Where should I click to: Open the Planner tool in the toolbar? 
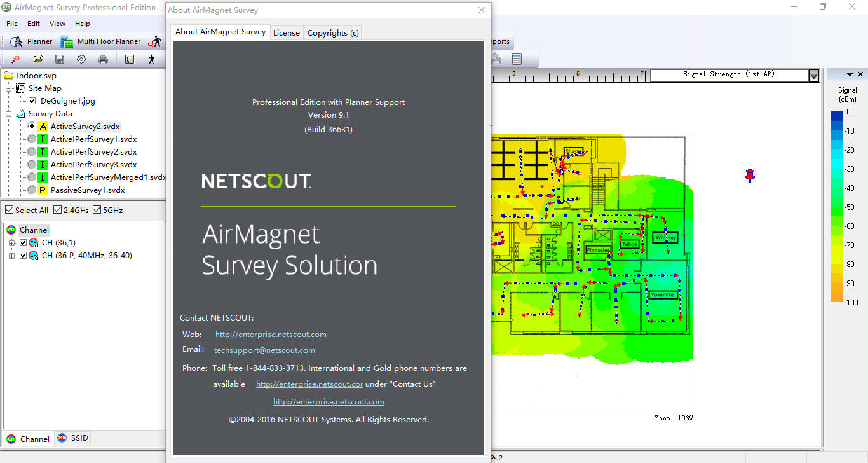[31, 41]
